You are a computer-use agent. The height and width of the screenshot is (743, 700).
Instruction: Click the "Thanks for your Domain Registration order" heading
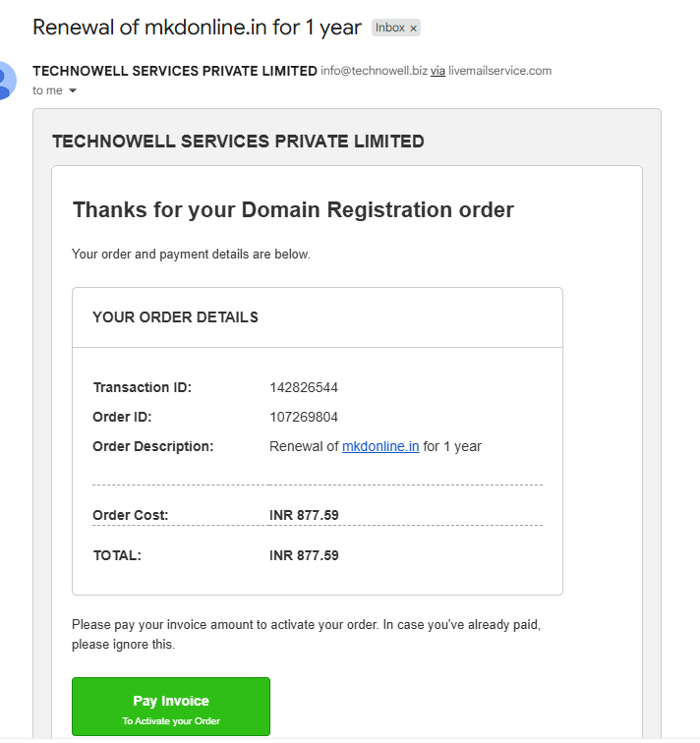tap(293, 210)
